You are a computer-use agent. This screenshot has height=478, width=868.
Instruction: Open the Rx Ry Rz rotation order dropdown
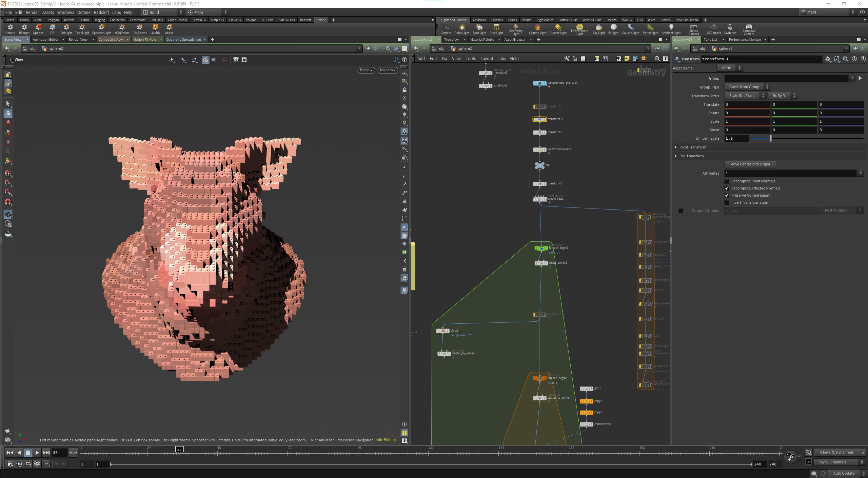(x=783, y=96)
